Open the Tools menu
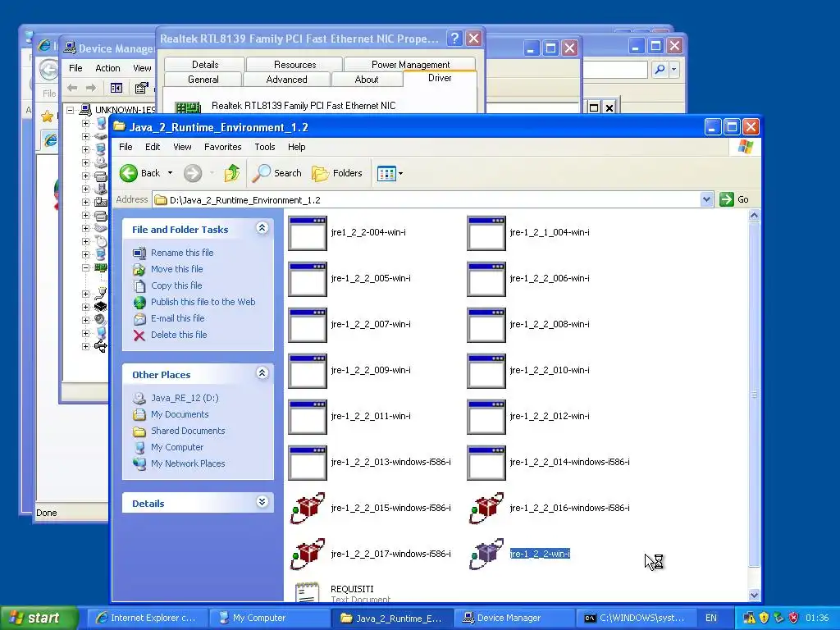 [x=265, y=147]
